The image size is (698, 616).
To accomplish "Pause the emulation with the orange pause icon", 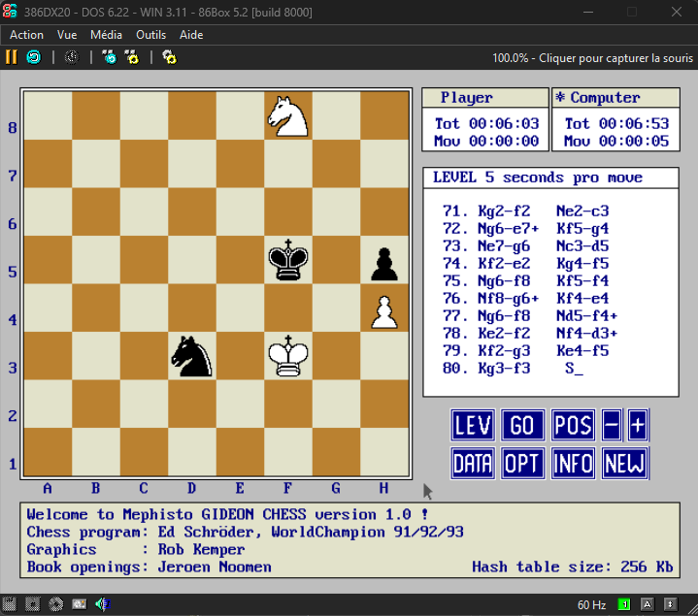I will pyautogui.click(x=11, y=57).
